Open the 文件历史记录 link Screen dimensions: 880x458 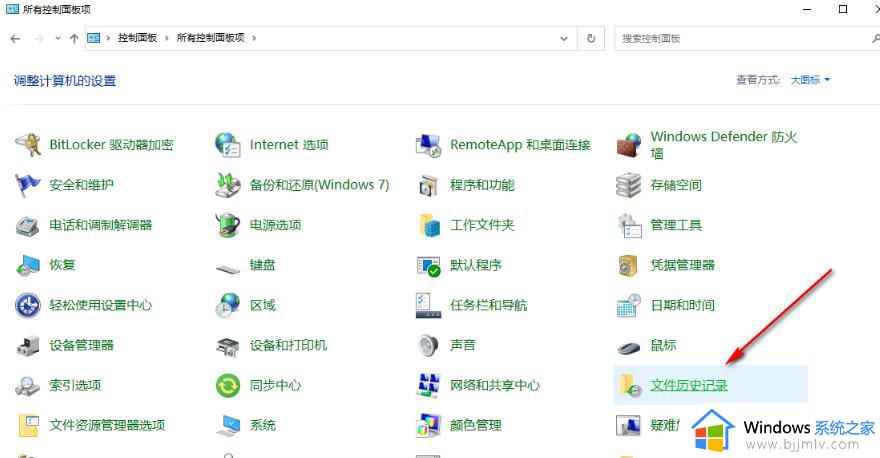coord(689,386)
